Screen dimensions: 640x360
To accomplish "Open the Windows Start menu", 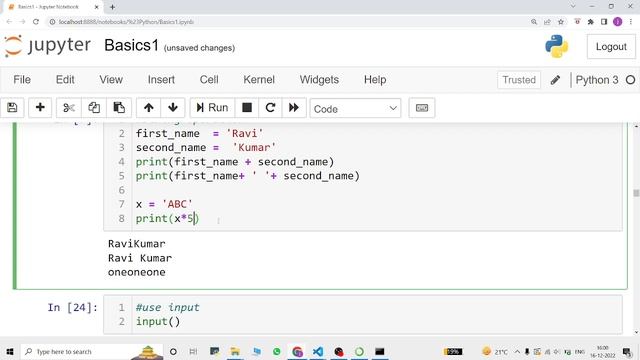I will point(10,351).
